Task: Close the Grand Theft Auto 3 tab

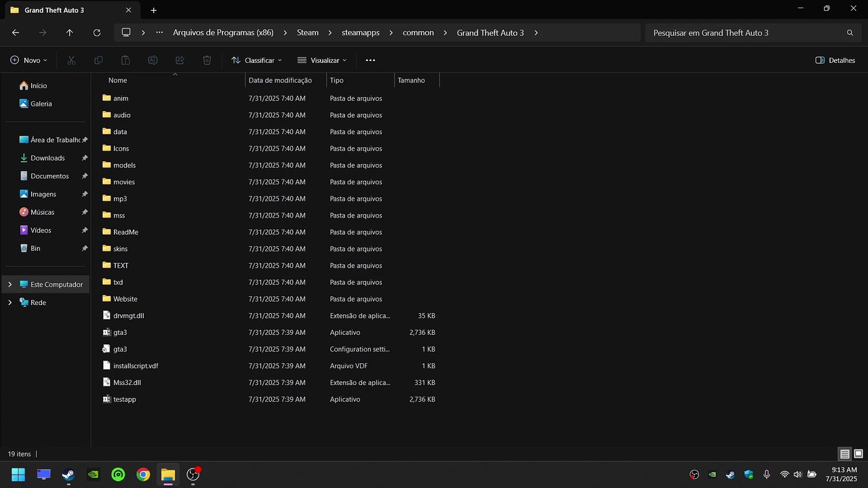Action: 127,10
